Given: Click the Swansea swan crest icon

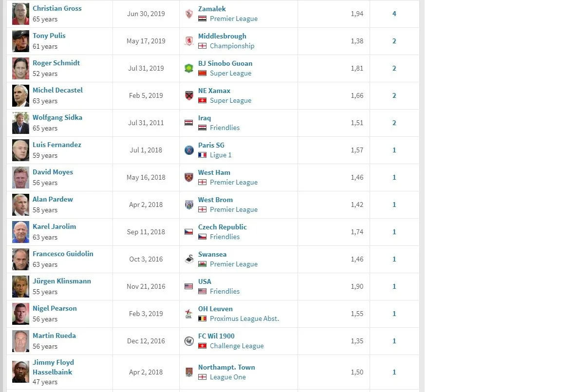Looking at the screenshot, I should click(x=189, y=259).
